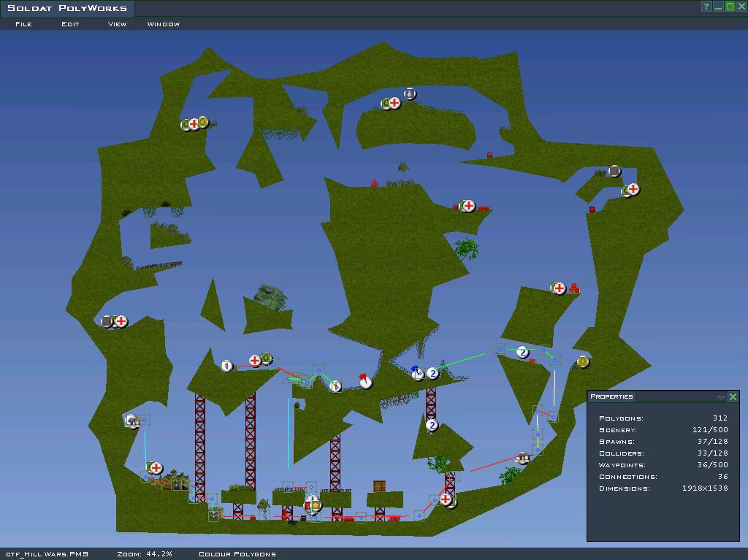This screenshot has height=560, width=748.
Task: Open the File menu
Action: pos(23,24)
